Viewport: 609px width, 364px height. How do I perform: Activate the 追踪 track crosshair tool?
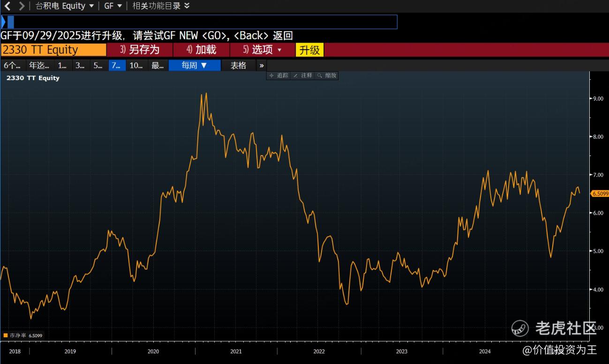pos(279,75)
